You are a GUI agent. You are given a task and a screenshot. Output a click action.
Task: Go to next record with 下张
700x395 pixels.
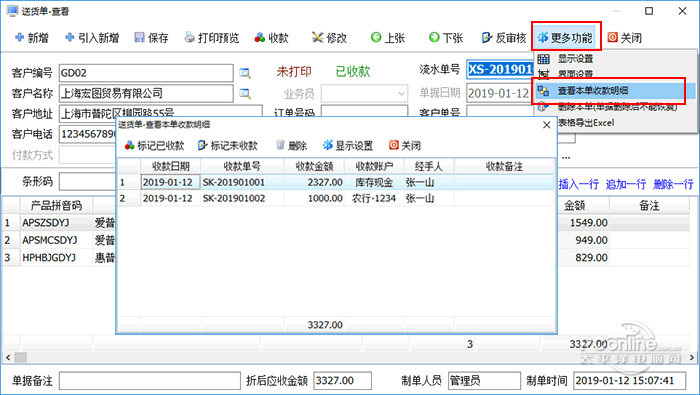pos(446,38)
